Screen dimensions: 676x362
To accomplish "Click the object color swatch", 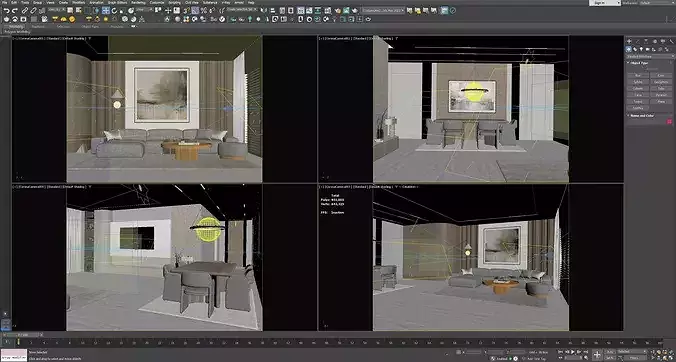I will [670, 122].
